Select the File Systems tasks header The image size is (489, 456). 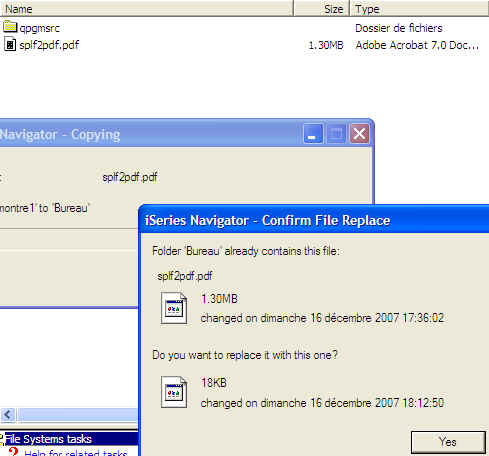pos(69,439)
